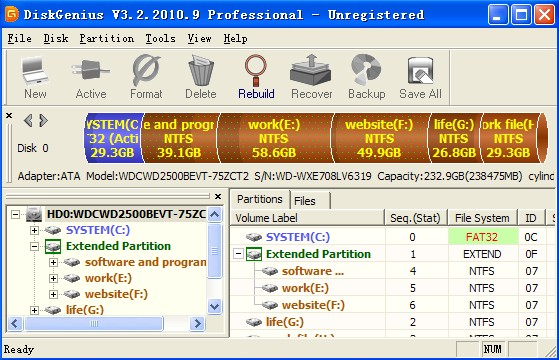Expand software and program node
This screenshot has height=360, width=559.
(53, 262)
